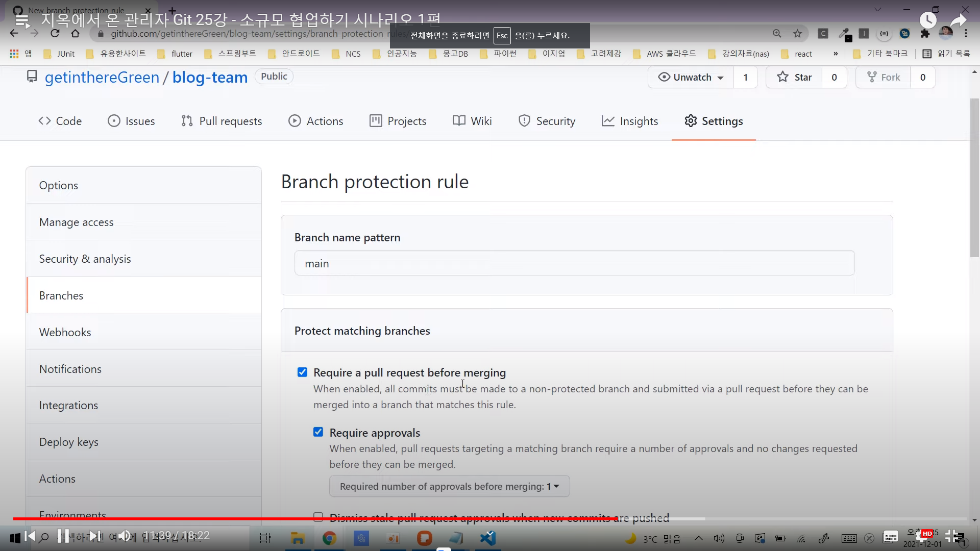Open the tab search chevron
This screenshot has height=551, width=980.
[877, 10]
